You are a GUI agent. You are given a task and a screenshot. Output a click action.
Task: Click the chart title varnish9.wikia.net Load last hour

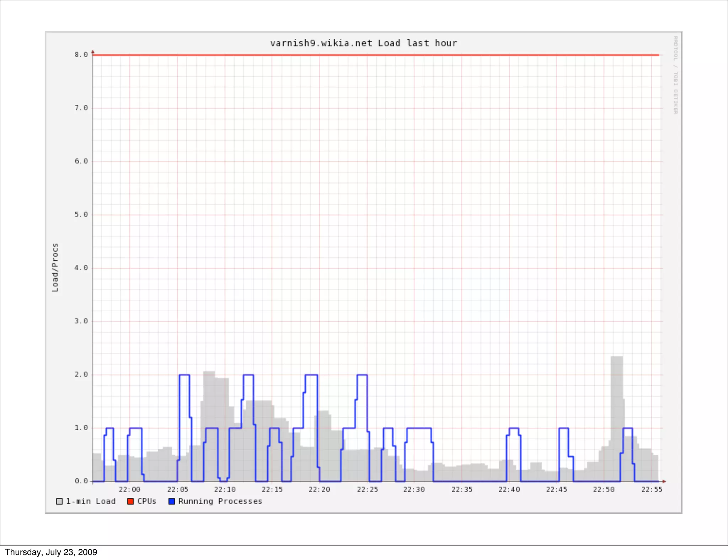(363, 43)
